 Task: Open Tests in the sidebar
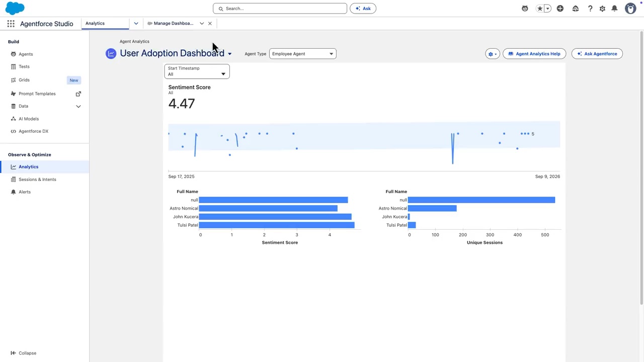coord(24,66)
